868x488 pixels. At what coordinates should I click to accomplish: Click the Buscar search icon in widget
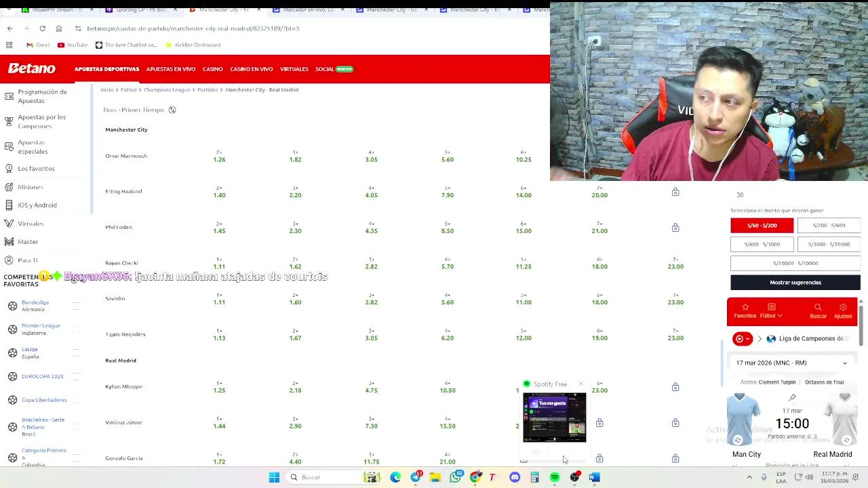pos(818,311)
